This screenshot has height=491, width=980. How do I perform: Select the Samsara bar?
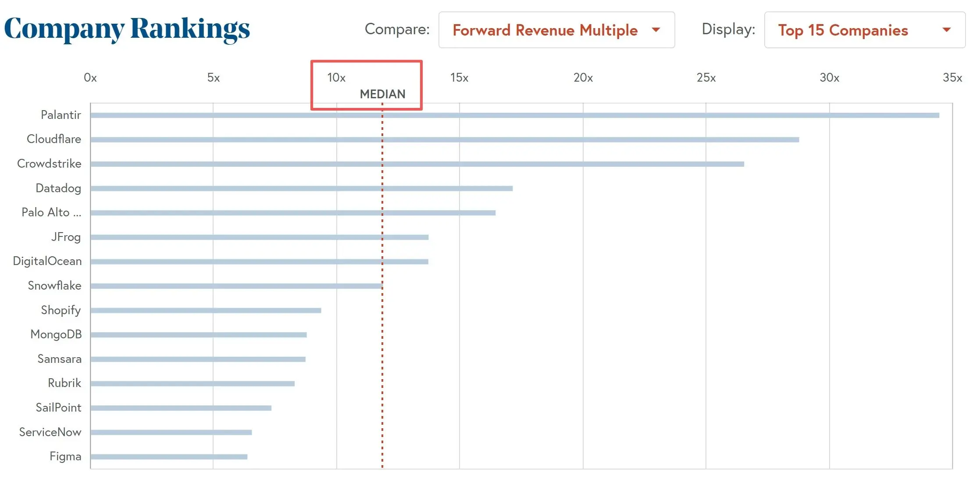pos(198,359)
